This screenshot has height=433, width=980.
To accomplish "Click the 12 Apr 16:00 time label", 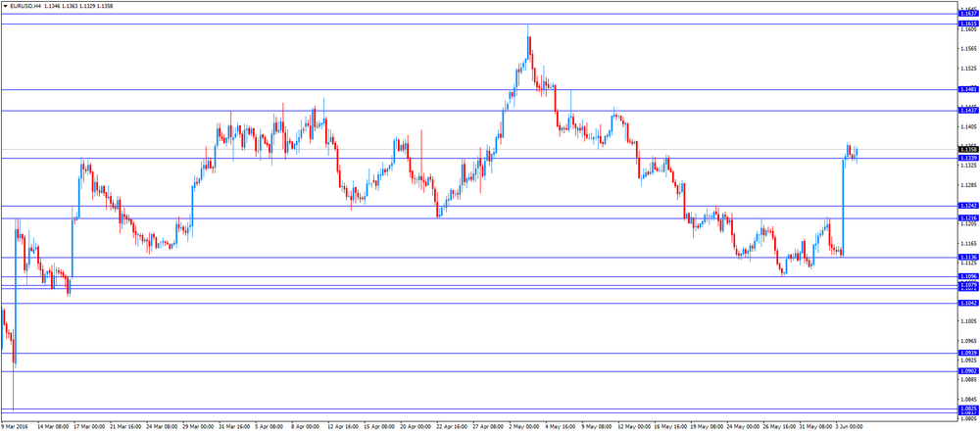I will coord(343,428).
